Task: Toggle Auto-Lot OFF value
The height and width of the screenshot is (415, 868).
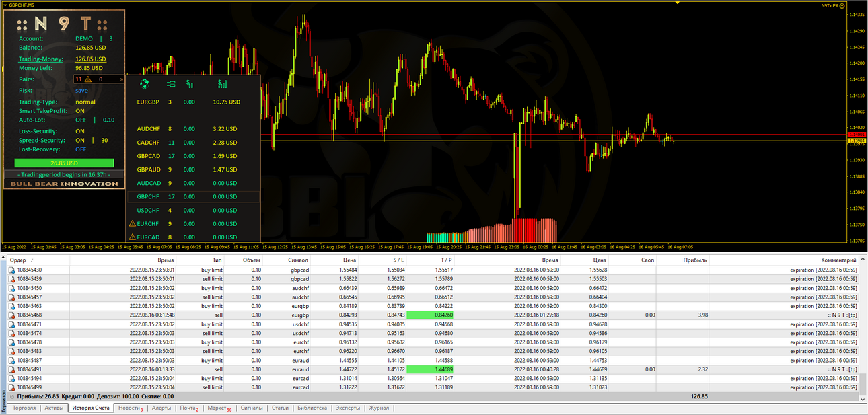Action: pos(81,120)
